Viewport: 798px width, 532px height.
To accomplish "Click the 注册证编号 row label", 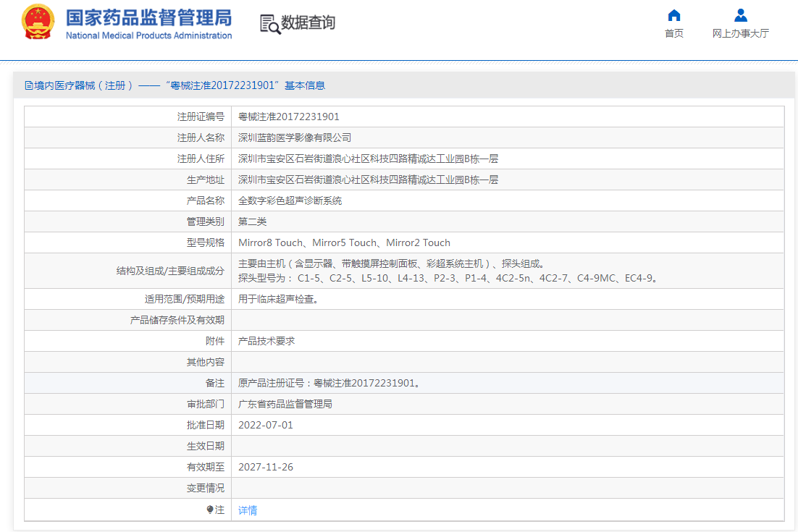I will 201,117.
